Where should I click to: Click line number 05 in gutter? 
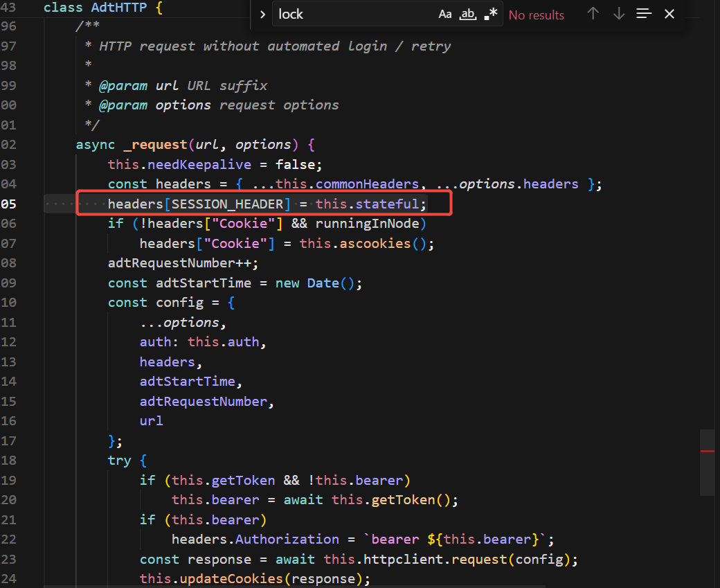click(8, 204)
